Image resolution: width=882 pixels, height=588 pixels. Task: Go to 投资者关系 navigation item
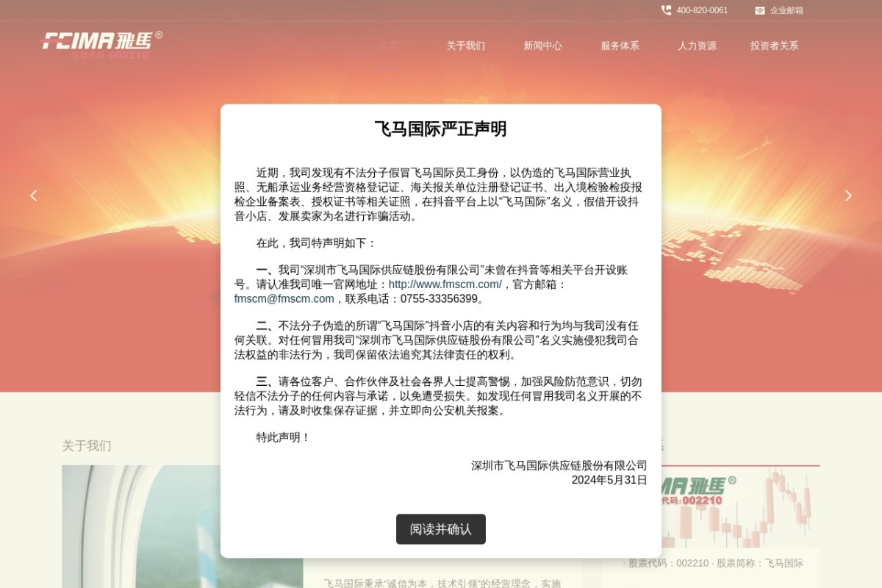(x=774, y=46)
